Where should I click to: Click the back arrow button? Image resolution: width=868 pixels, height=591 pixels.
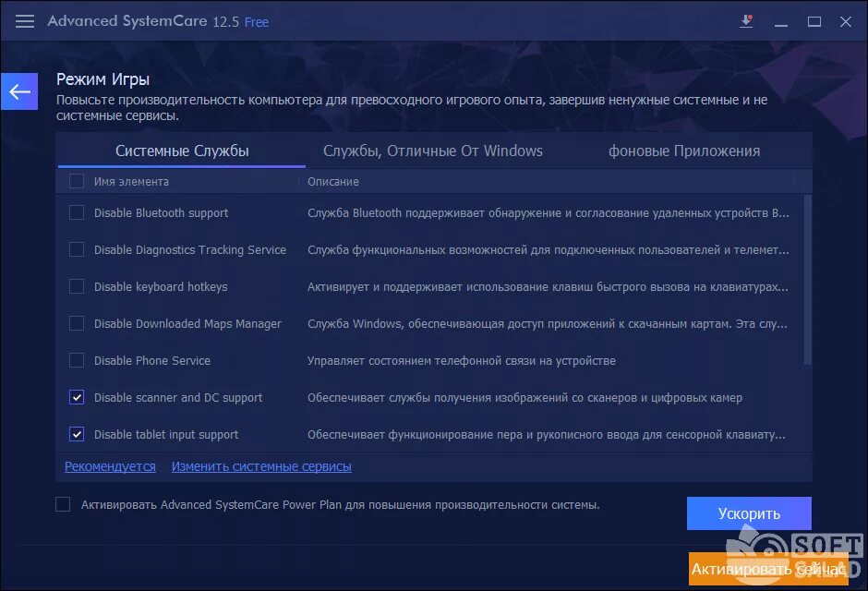pos(19,91)
